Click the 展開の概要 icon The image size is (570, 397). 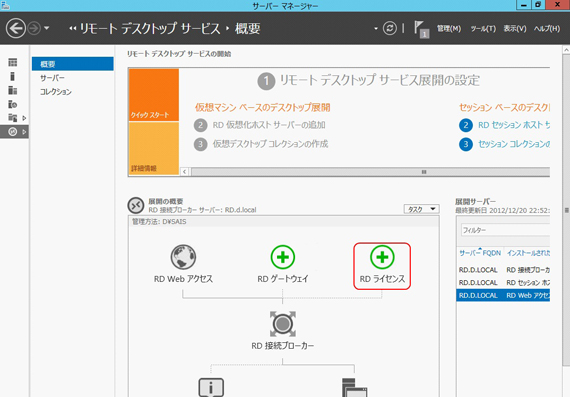(136, 205)
